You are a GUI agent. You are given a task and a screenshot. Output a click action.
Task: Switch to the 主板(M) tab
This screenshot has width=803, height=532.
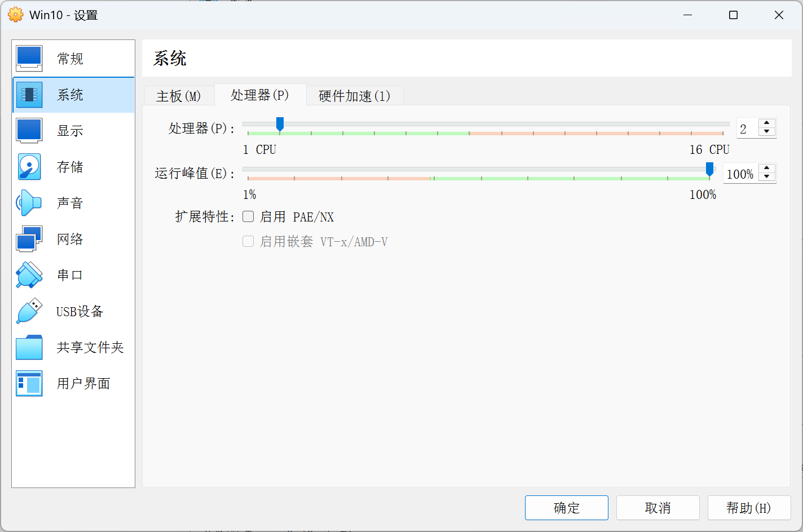(x=179, y=96)
